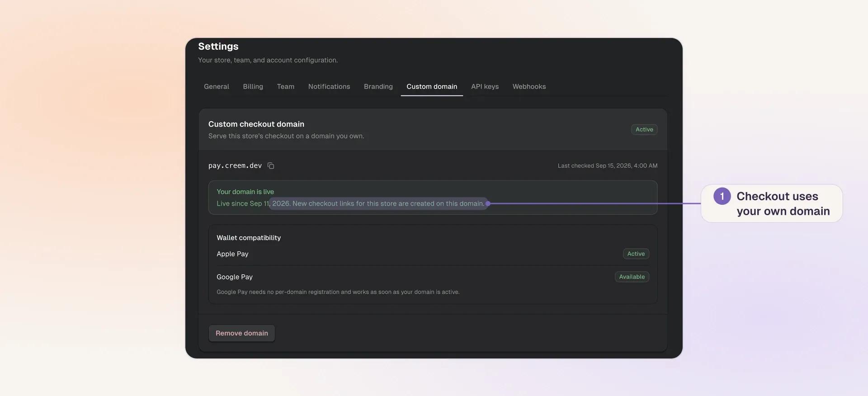Click the Wallet compatibility heading

[x=249, y=238]
